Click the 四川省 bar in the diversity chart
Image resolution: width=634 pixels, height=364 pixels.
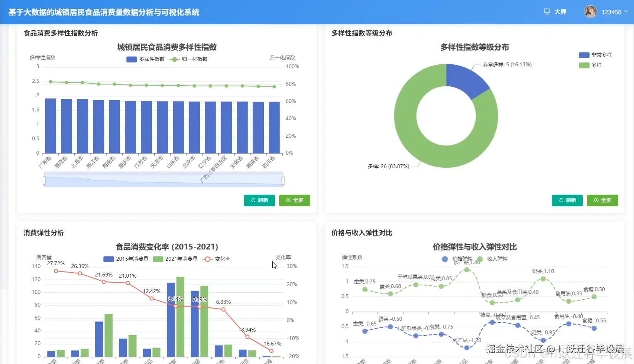point(274,128)
